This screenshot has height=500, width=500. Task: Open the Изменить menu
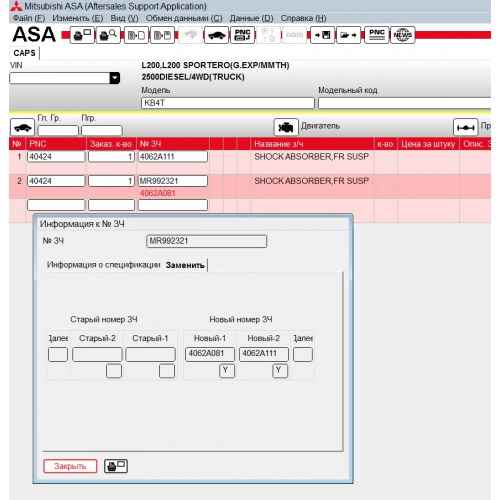pos(78,18)
